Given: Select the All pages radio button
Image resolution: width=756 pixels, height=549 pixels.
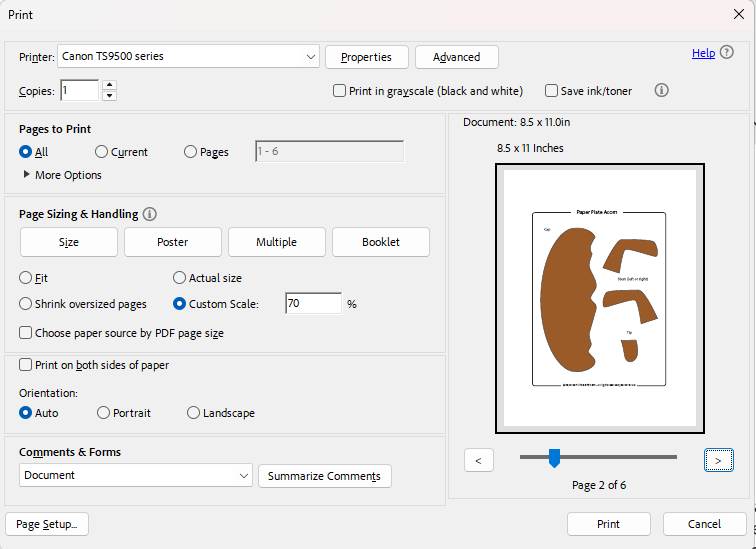Looking at the screenshot, I should click(26, 152).
